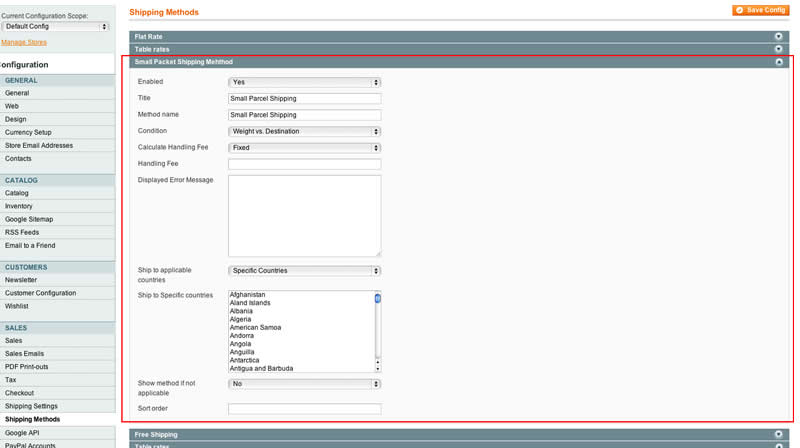
Task: Go to Shipping Settings in the sidebar
Action: (x=31, y=406)
